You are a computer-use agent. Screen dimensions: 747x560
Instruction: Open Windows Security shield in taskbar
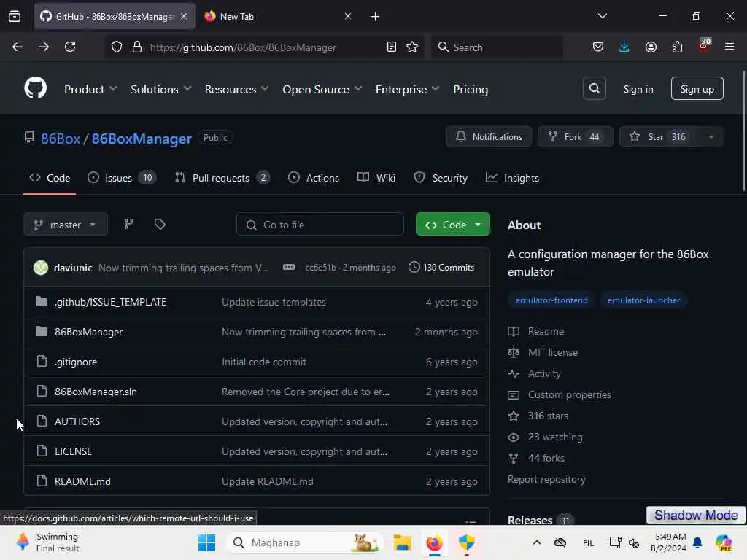tap(466, 542)
